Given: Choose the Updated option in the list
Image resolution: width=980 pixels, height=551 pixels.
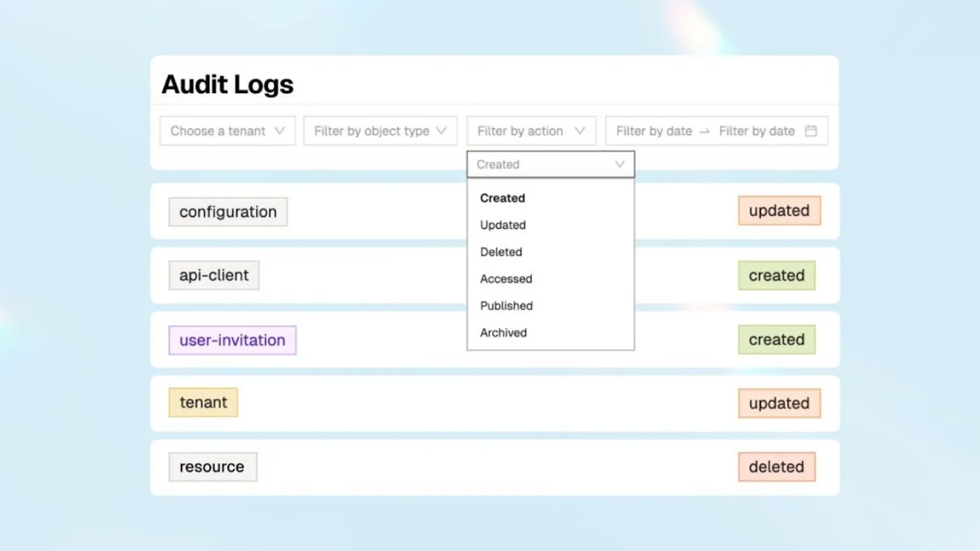Looking at the screenshot, I should (503, 225).
